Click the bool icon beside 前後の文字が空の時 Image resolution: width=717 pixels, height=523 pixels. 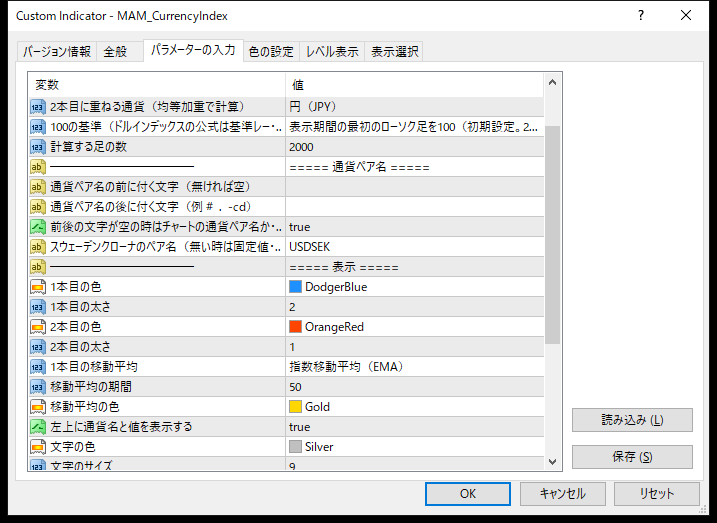38,227
